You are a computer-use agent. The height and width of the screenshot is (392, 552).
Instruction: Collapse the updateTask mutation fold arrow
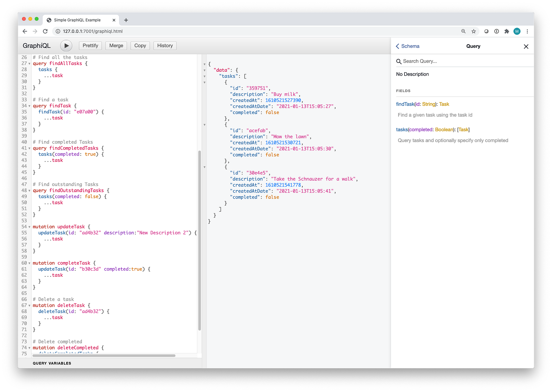tap(29, 227)
